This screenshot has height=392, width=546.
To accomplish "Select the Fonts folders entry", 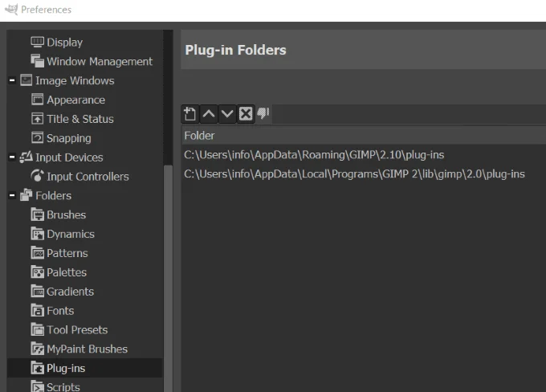I will point(60,310).
